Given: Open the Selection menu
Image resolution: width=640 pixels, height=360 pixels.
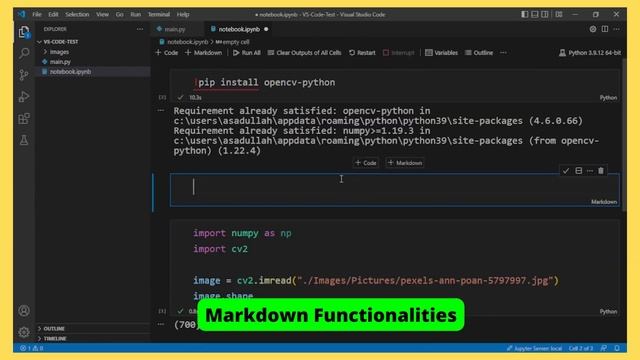Looking at the screenshot, I should tap(77, 14).
